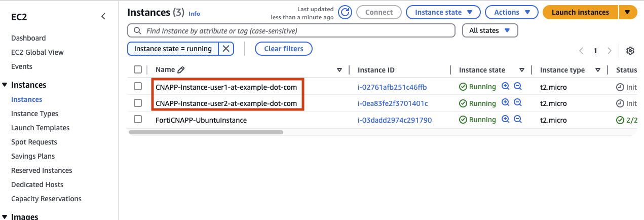The width and height of the screenshot is (644, 220).
Task: Open the All states filter dropdown
Action: tap(490, 30)
